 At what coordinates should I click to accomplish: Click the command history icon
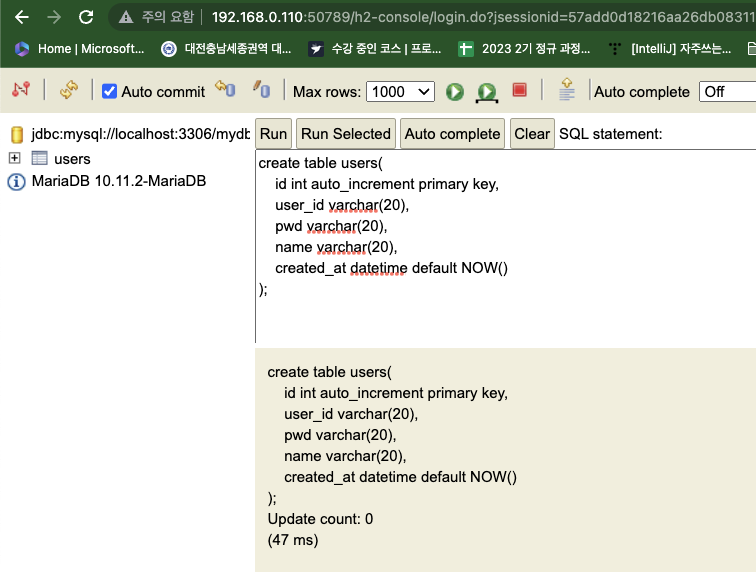(x=567, y=90)
